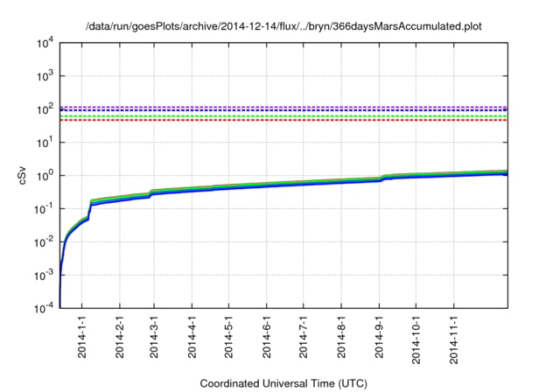This screenshot has height=392, width=560.
Task: Click the 10^3 y-axis tick label
Action: coord(45,76)
